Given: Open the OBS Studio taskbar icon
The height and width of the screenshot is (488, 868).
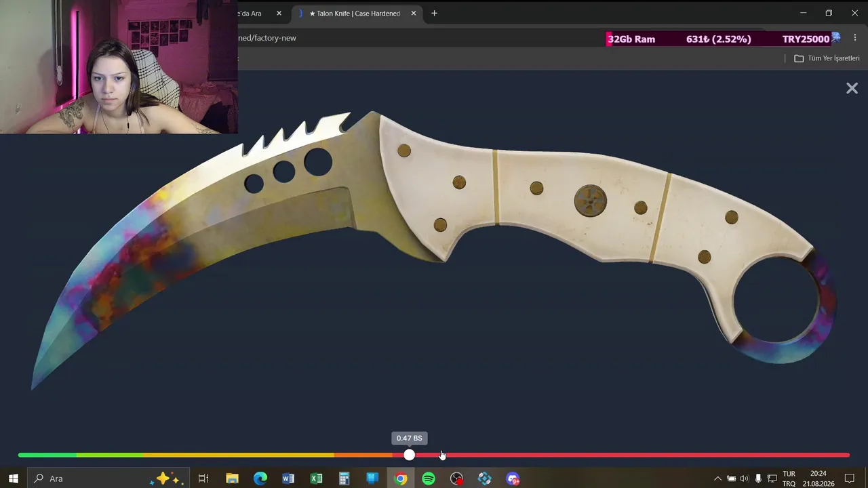Looking at the screenshot, I should coord(456,479).
